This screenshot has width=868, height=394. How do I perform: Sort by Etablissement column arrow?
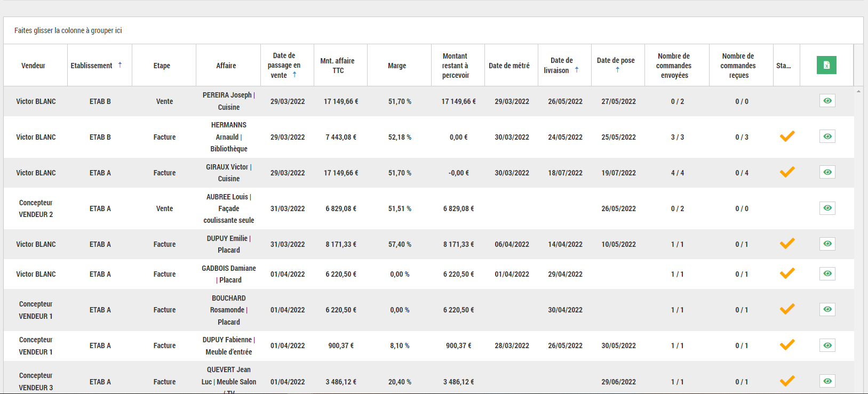(120, 65)
